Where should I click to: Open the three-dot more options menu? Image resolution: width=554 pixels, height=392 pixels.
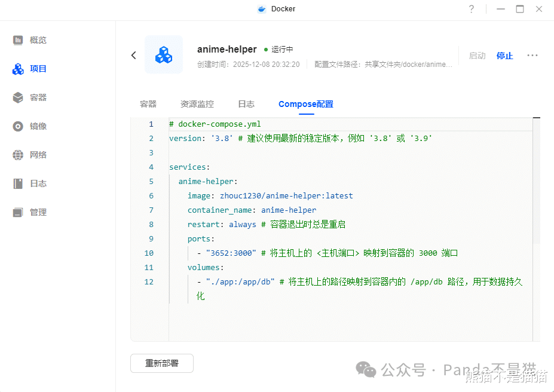point(532,56)
